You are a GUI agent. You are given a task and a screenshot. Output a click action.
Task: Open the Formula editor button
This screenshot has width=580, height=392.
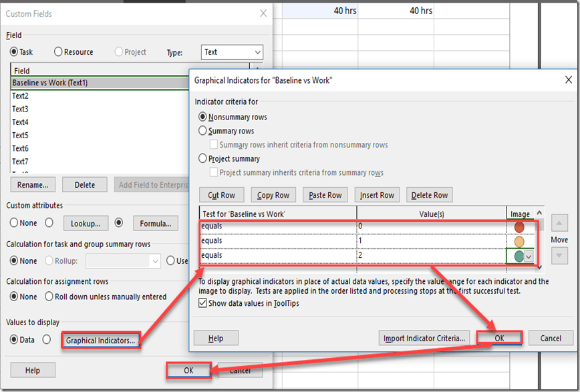(x=156, y=224)
